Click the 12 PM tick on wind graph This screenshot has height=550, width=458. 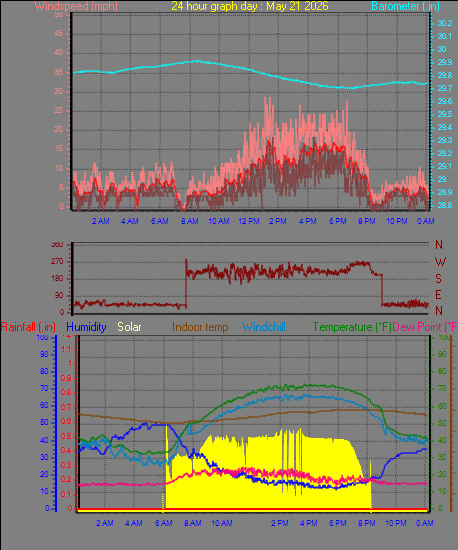[249, 221]
